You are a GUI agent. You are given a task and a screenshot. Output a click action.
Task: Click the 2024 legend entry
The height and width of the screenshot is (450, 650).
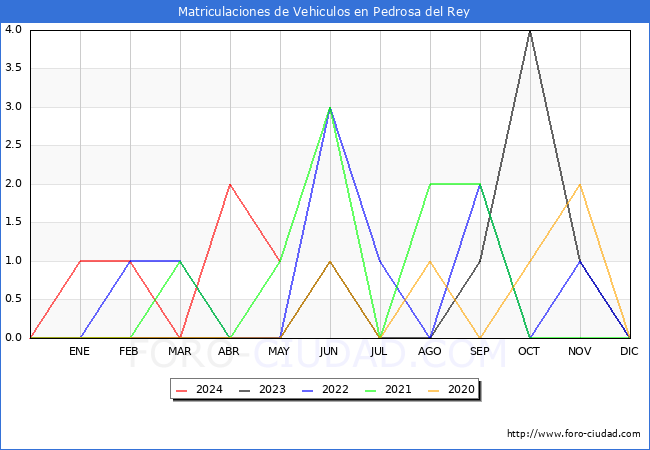(199, 390)
